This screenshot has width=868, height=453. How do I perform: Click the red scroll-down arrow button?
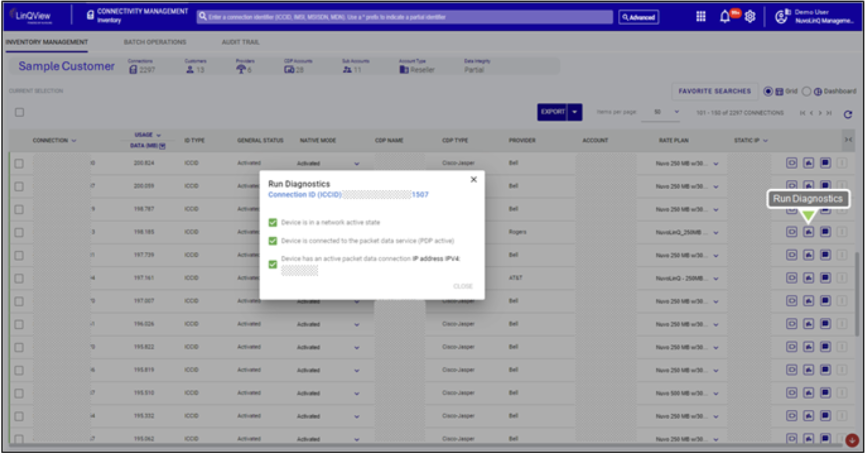pos(852,440)
